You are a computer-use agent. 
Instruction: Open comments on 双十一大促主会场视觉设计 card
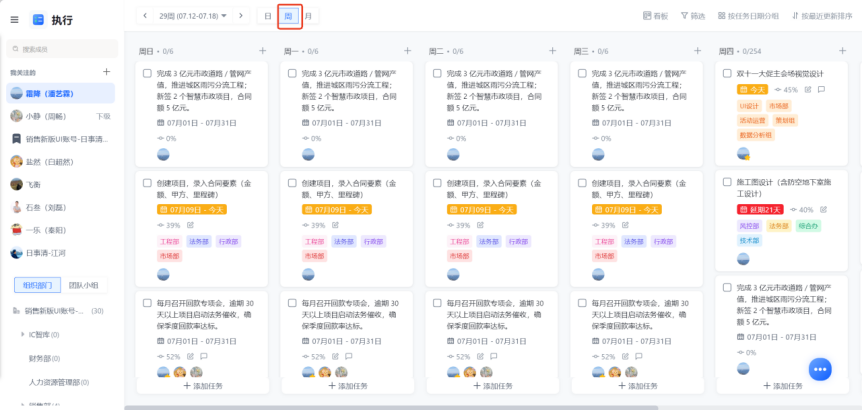(821, 90)
